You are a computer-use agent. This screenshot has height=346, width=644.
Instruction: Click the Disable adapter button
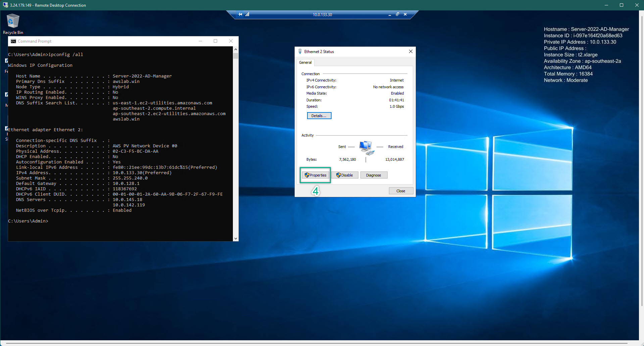coord(345,175)
